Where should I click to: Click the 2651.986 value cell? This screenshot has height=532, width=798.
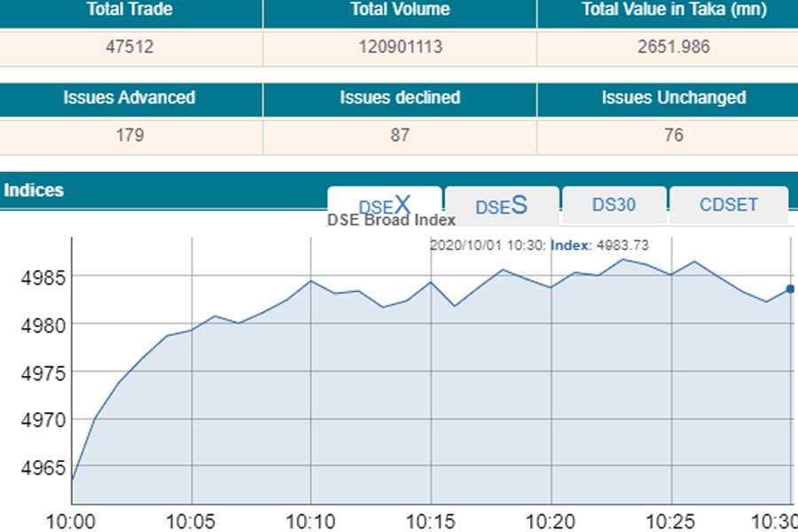[673, 48]
